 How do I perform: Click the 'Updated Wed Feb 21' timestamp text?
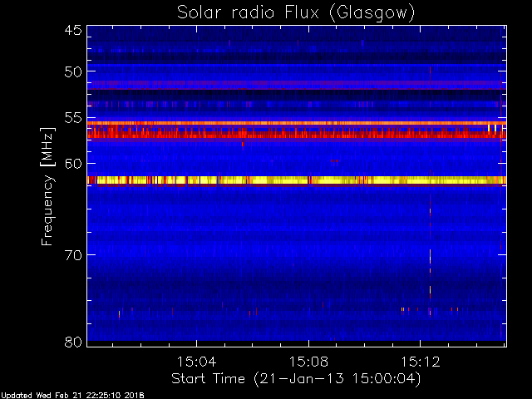pyautogui.click(x=72, y=396)
